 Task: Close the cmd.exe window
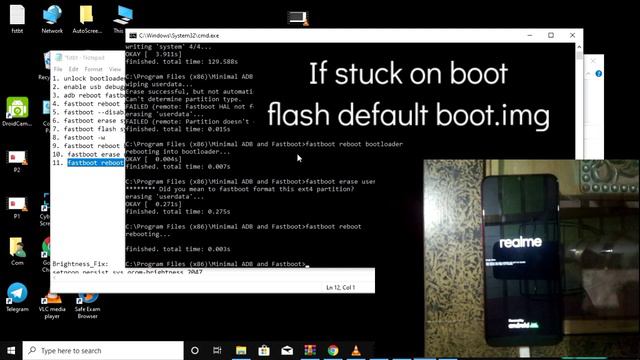pyautogui.click(x=572, y=36)
